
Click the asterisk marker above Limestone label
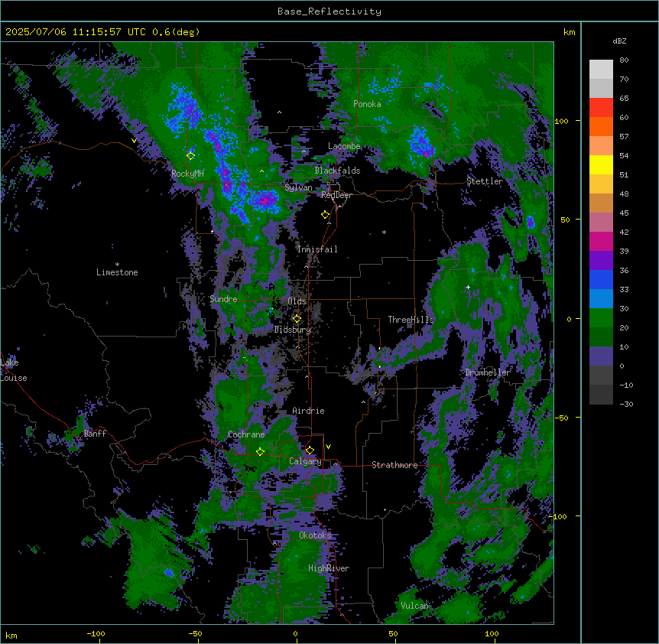coord(117,265)
